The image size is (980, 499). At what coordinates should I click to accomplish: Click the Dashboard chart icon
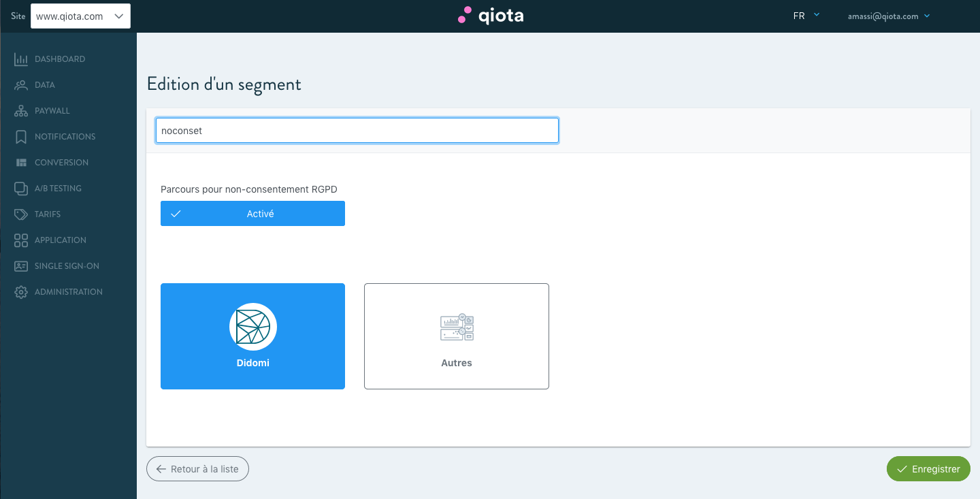tap(21, 59)
